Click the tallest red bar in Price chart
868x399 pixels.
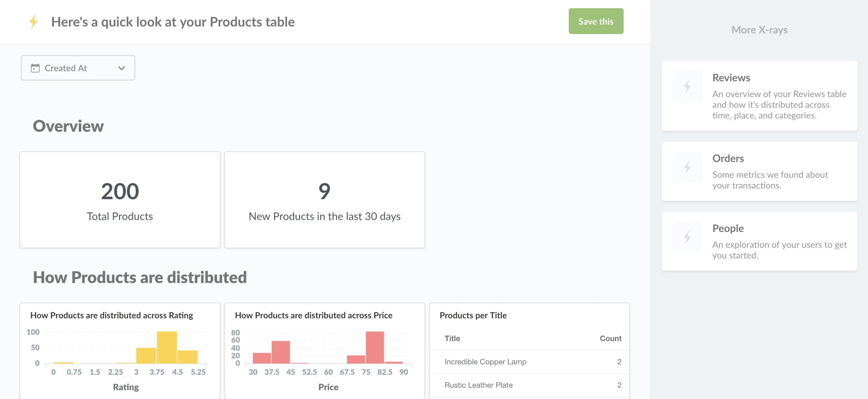[x=375, y=347]
